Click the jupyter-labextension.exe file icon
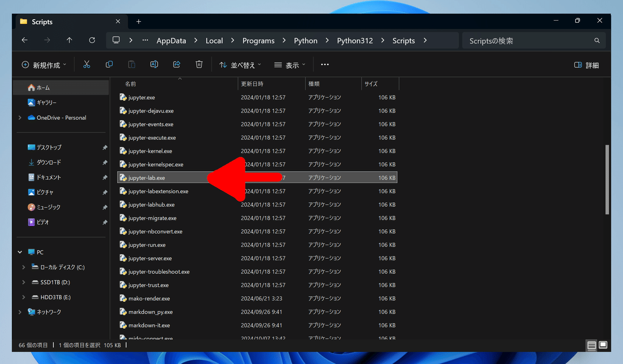Viewport: 623px width, 364px height. (x=123, y=191)
